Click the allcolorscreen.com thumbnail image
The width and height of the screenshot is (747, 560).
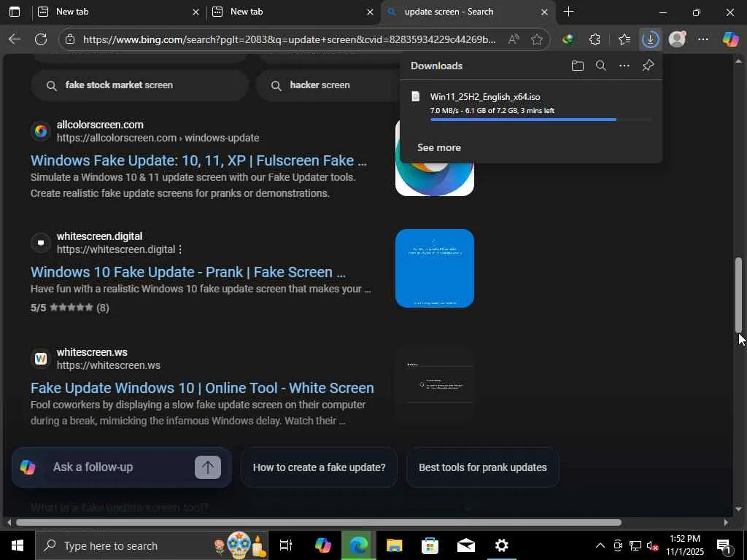click(x=435, y=179)
